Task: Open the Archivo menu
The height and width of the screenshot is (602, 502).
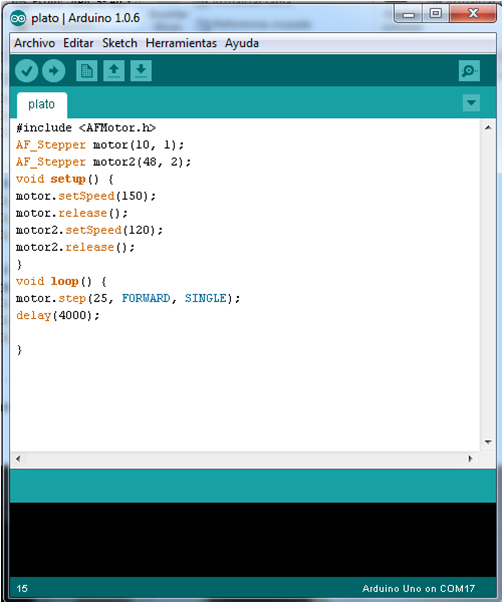Action: coord(35,43)
